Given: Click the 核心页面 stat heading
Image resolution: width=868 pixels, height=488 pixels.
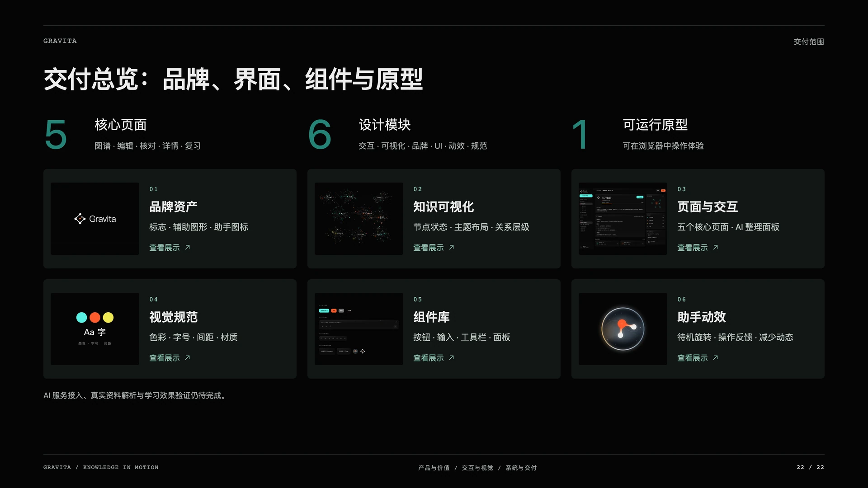Looking at the screenshot, I should click(120, 125).
